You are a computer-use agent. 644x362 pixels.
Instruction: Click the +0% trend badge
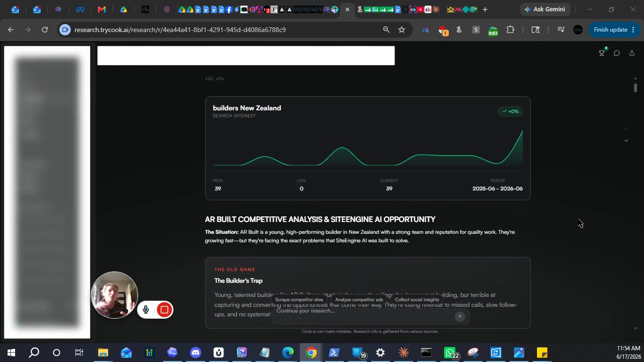click(x=511, y=111)
